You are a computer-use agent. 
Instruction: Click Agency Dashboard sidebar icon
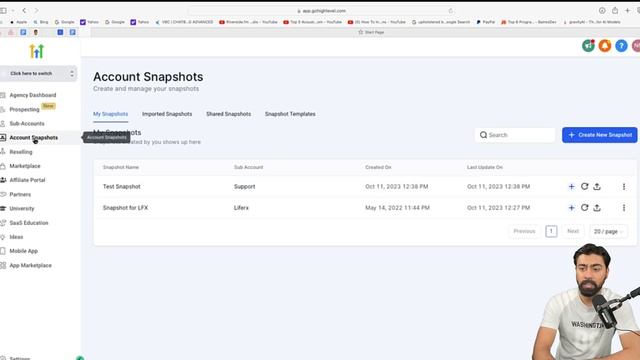point(3,95)
